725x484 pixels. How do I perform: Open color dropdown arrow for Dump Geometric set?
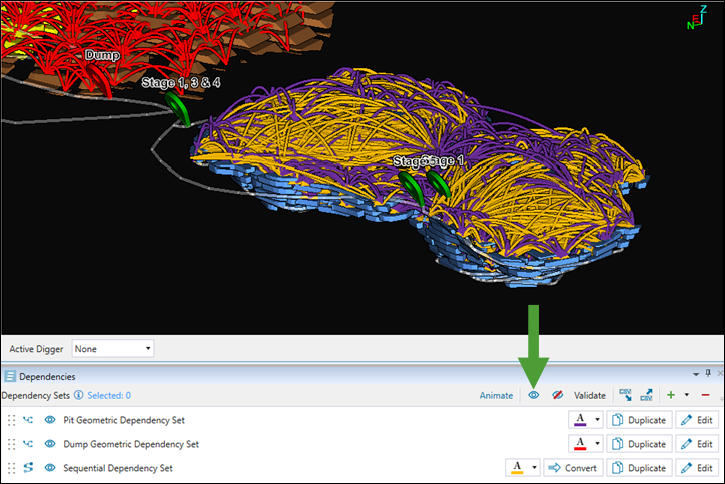coord(597,444)
